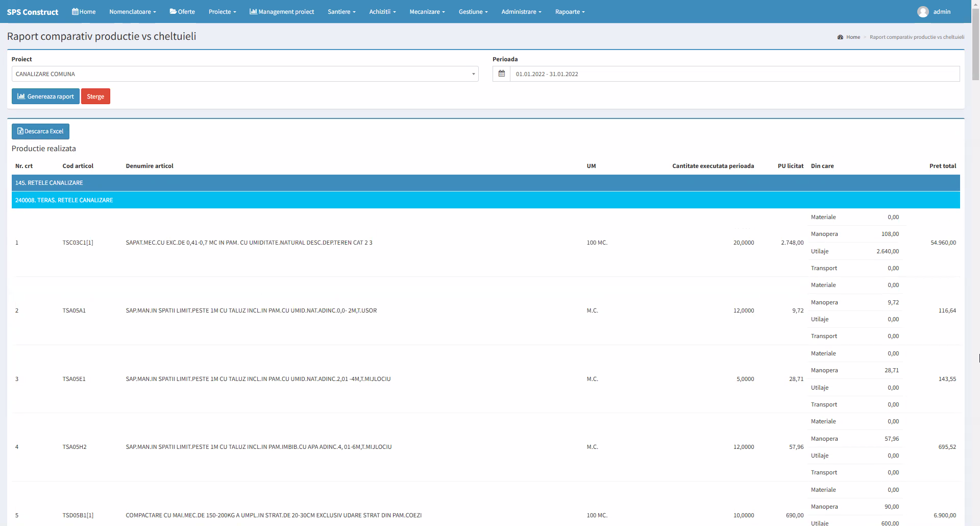Click the breadcrumb Home dashboard icon
980x526 pixels.
click(x=840, y=37)
